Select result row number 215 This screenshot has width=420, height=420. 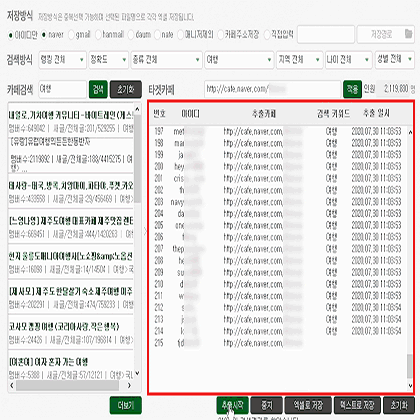coord(278,343)
